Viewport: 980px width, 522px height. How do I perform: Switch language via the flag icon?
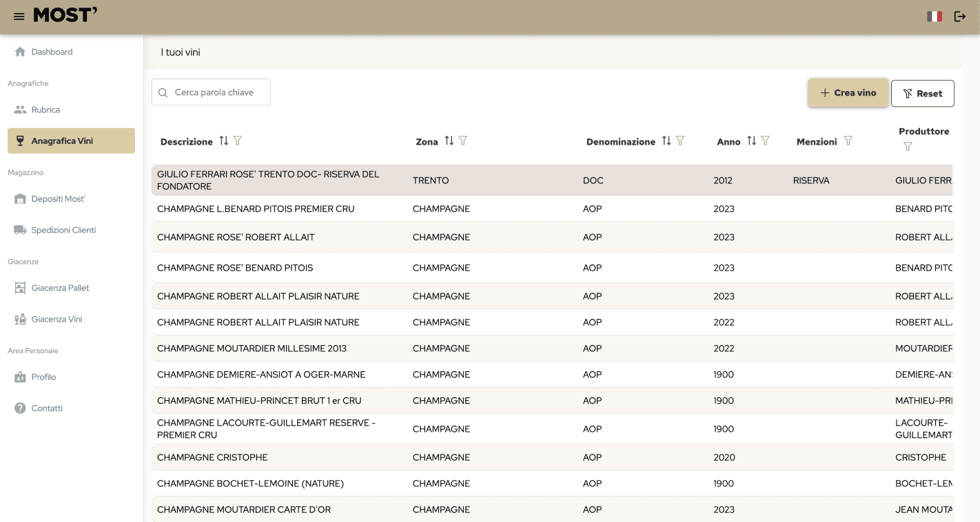[934, 17]
